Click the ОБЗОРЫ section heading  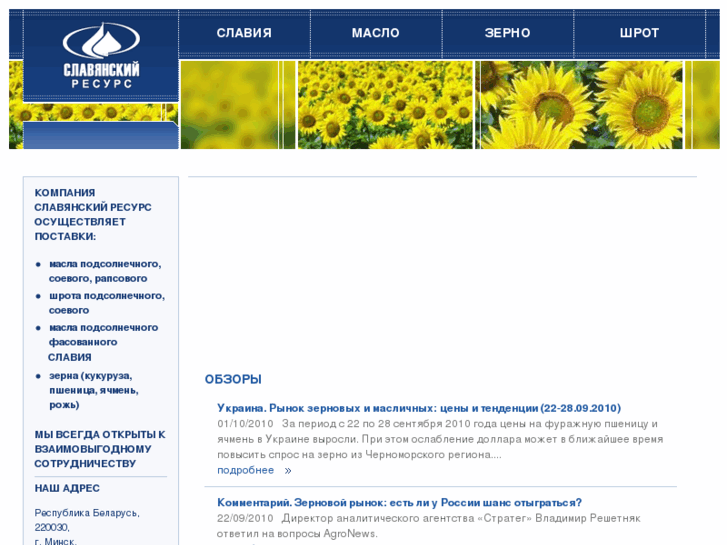point(233,379)
